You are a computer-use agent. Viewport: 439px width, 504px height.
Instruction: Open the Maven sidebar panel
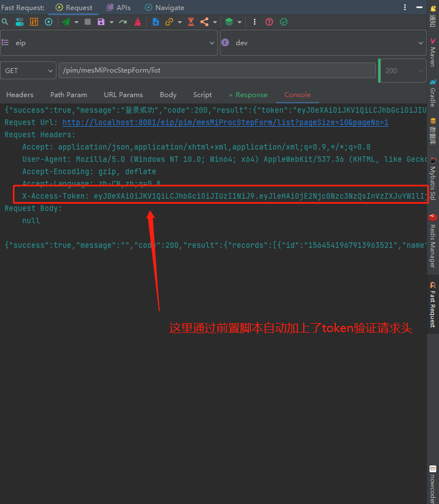pos(433,52)
